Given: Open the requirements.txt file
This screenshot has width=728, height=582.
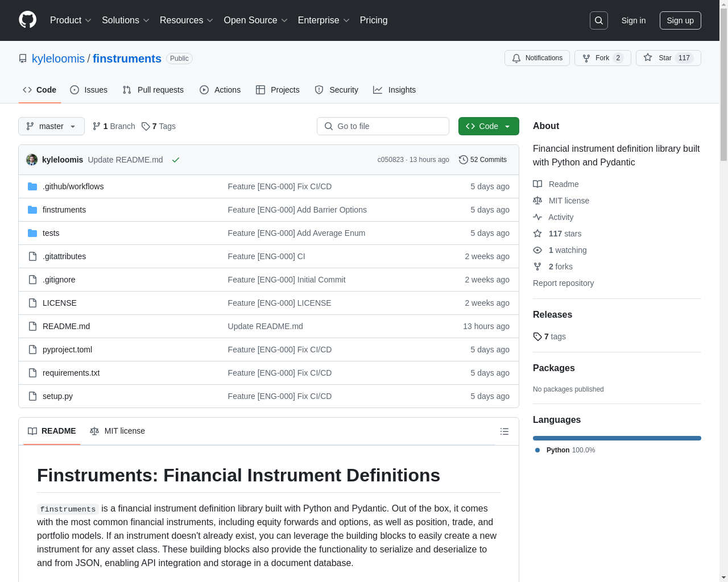Looking at the screenshot, I should (71, 373).
